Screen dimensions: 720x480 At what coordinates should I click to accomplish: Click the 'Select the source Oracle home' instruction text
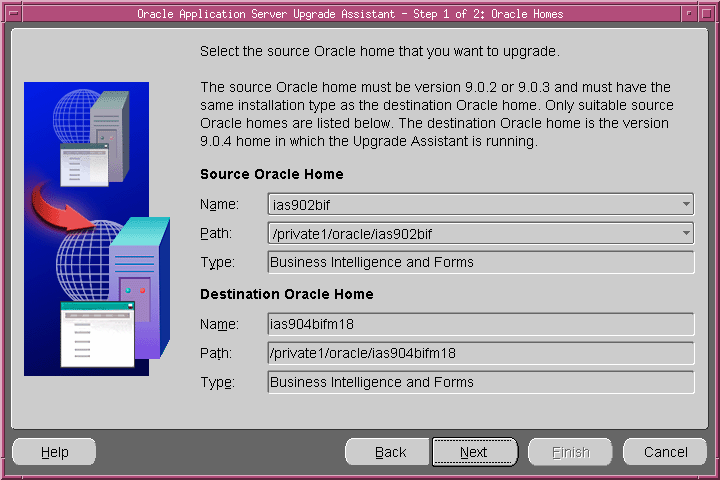[380, 51]
